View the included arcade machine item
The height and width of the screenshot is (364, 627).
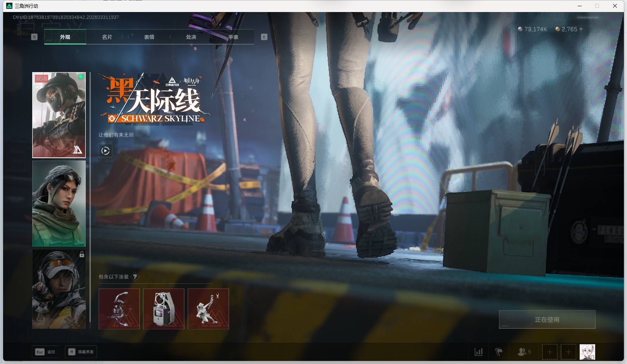(x=164, y=309)
